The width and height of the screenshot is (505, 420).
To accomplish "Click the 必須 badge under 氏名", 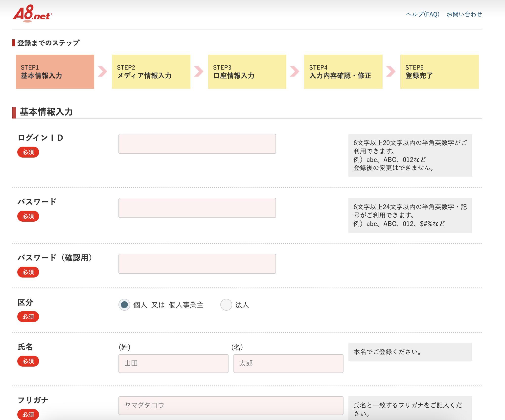I will [x=28, y=361].
